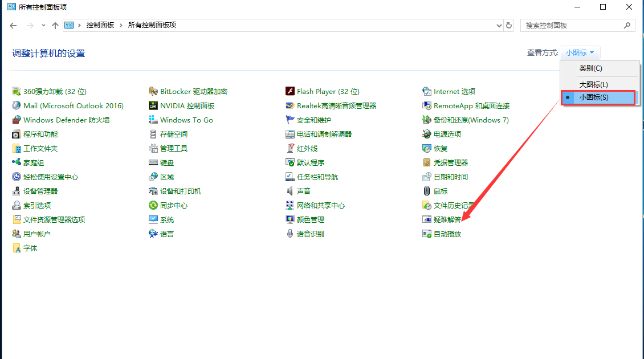Image resolution: width=644 pixels, height=359 pixels.
Task: Click the 声音 speaker icon
Action: [290, 191]
